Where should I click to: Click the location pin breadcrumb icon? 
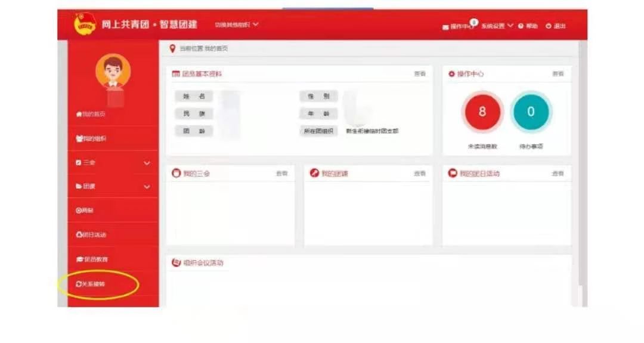point(172,48)
